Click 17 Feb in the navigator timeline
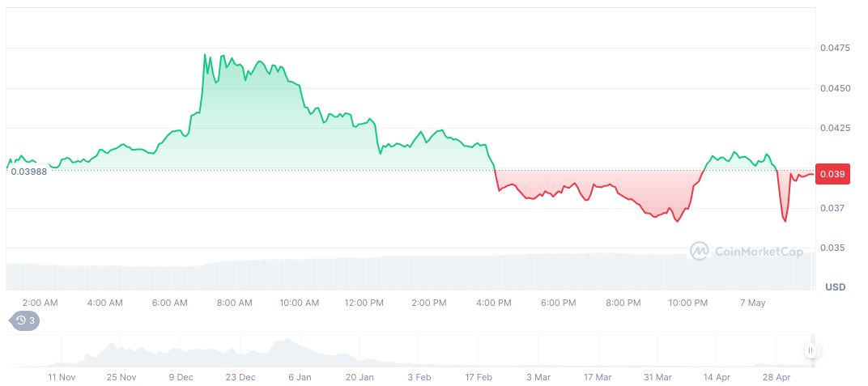Image resolution: width=868 pixels, height=386 pixels. click(x=479, y=377)
